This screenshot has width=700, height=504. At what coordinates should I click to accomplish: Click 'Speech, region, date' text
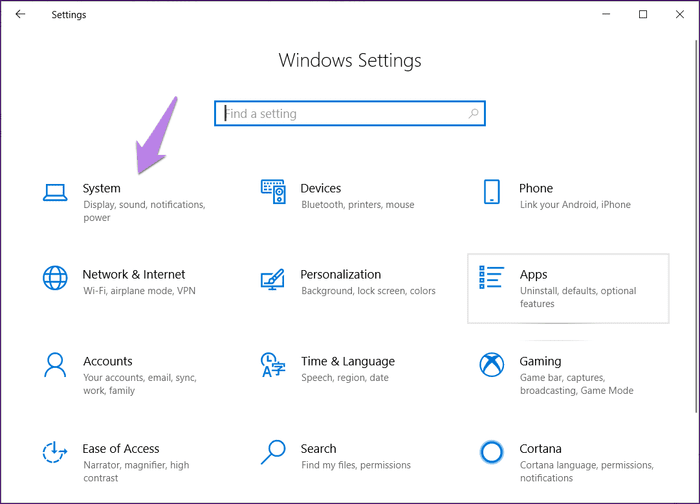tap(345, 378)
